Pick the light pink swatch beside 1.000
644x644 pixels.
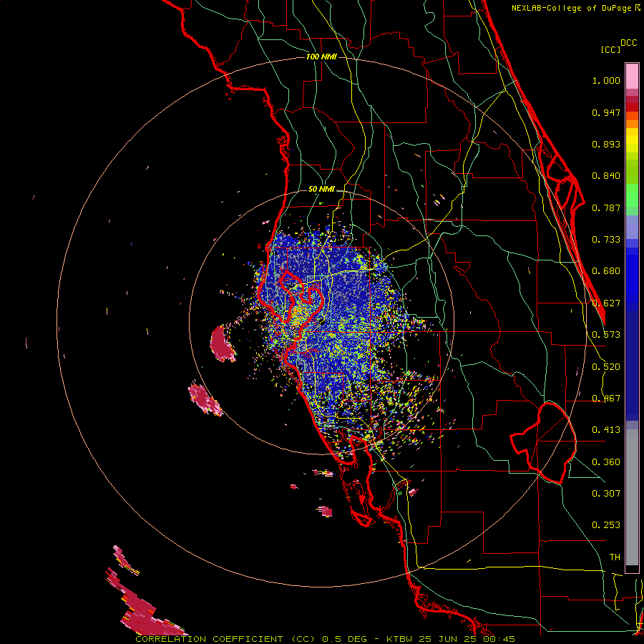(x=632, y=77)
